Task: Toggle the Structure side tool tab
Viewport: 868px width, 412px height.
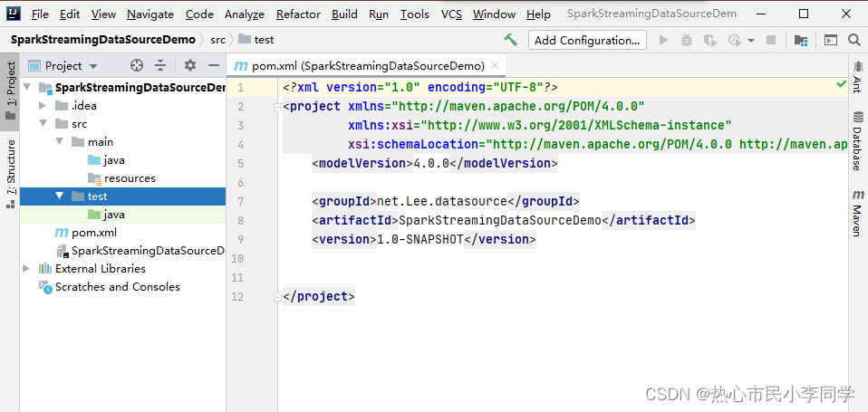Action: click(x=10, y=174)
